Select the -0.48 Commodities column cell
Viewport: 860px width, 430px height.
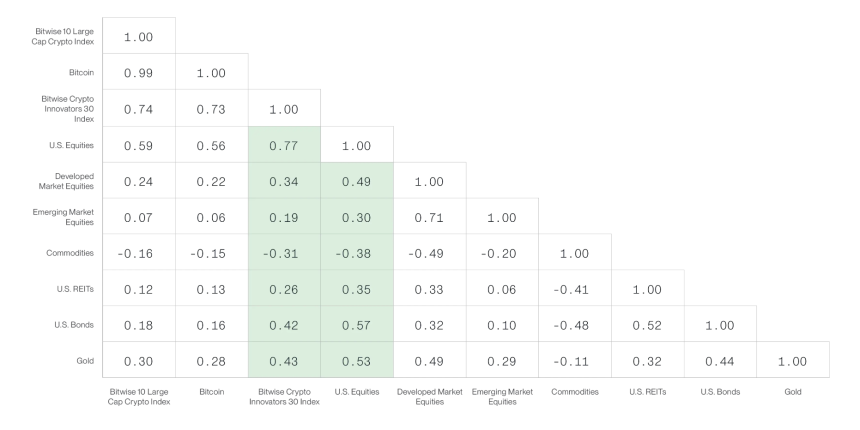click(x=575, y=324)
